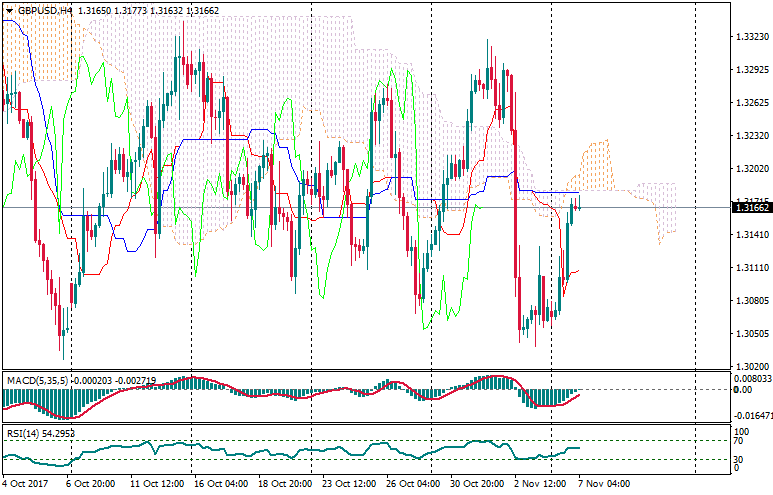
Task: Click the dropdown triangle beside GBPUSD,H4
Action: (8, 10)
